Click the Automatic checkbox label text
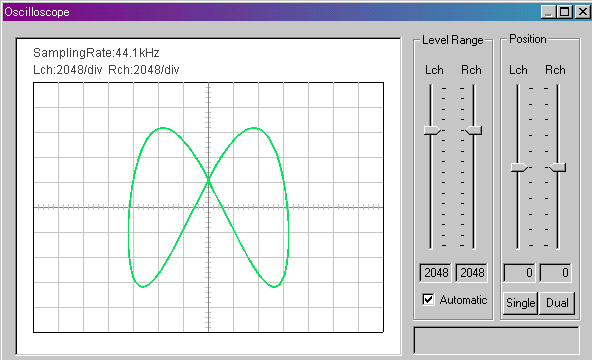592x360 pixels. [x=463, y=300]
